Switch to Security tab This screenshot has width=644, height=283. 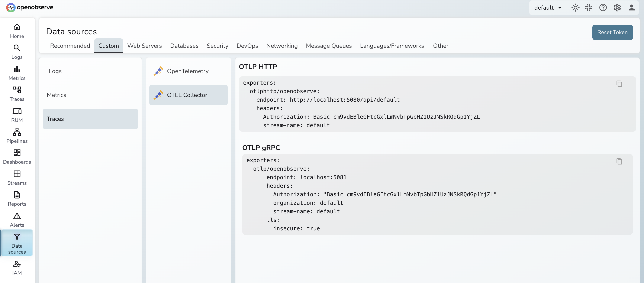[218, 46]
